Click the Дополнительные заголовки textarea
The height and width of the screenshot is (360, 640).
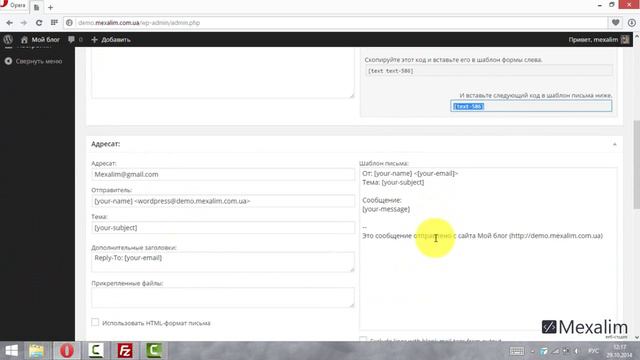(x=223, y=262)
